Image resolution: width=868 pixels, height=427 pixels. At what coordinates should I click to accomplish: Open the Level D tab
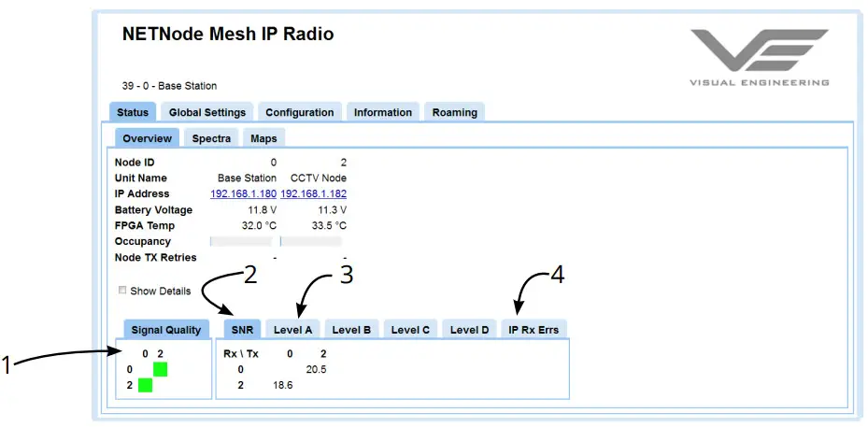click(469, 330)
